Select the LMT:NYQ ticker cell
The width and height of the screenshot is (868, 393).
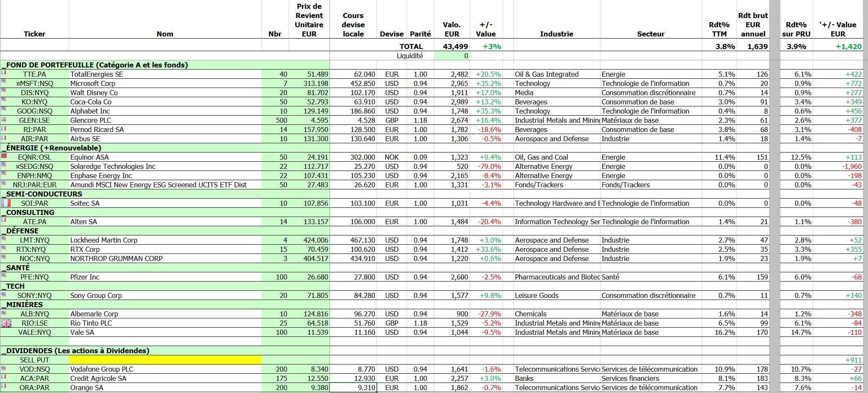click(x=34, y=240)
